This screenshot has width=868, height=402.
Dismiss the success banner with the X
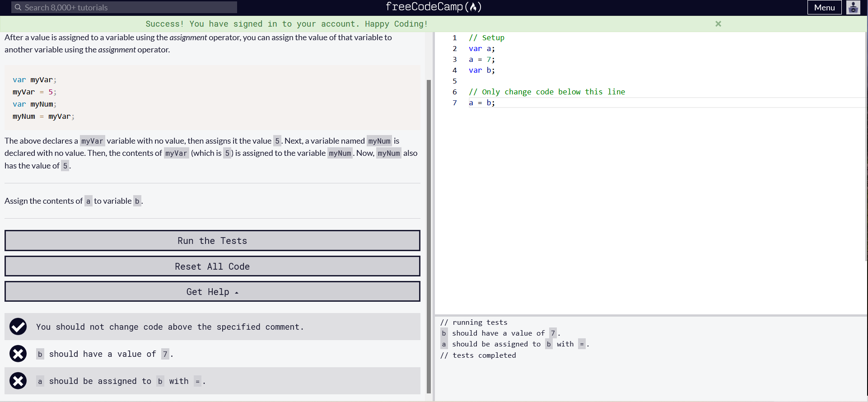point(718,24)
